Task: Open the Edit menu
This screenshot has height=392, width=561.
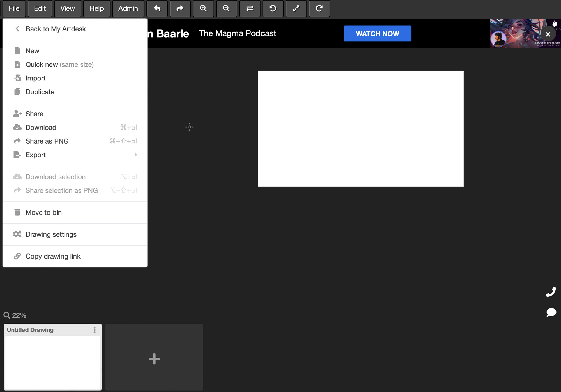Action: click(x=40, y=9)
